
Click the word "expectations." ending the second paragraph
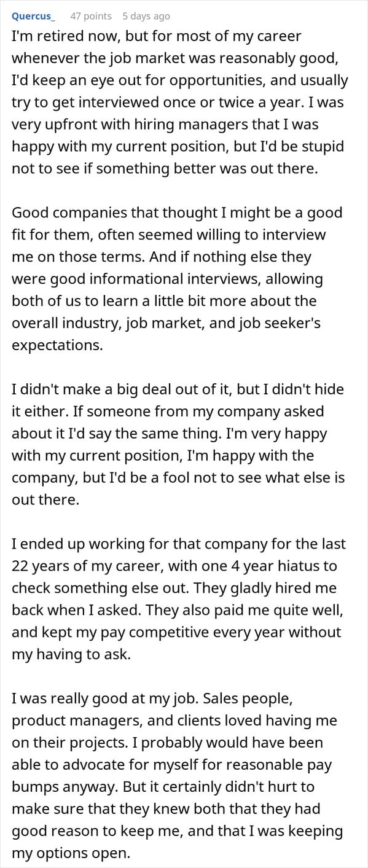pos(57,345)
